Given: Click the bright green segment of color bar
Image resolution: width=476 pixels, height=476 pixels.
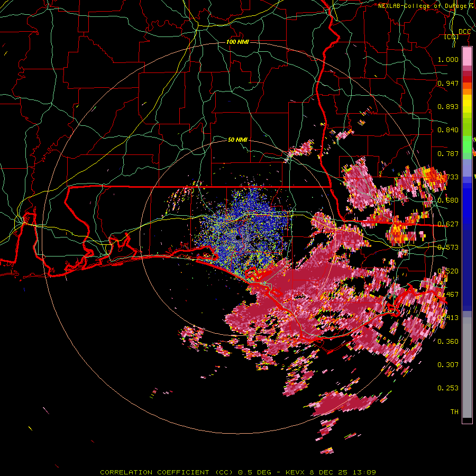Looking at the screenshot, I should [x=467, y=144].
